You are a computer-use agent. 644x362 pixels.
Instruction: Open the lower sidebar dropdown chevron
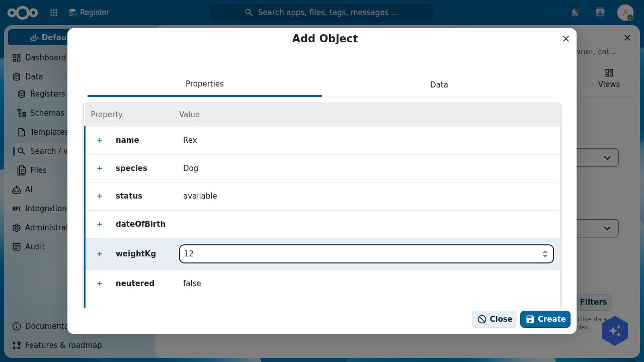click(607, 228)
